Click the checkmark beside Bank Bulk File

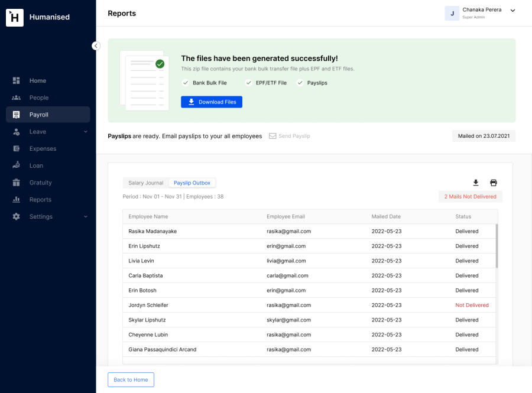185,83
